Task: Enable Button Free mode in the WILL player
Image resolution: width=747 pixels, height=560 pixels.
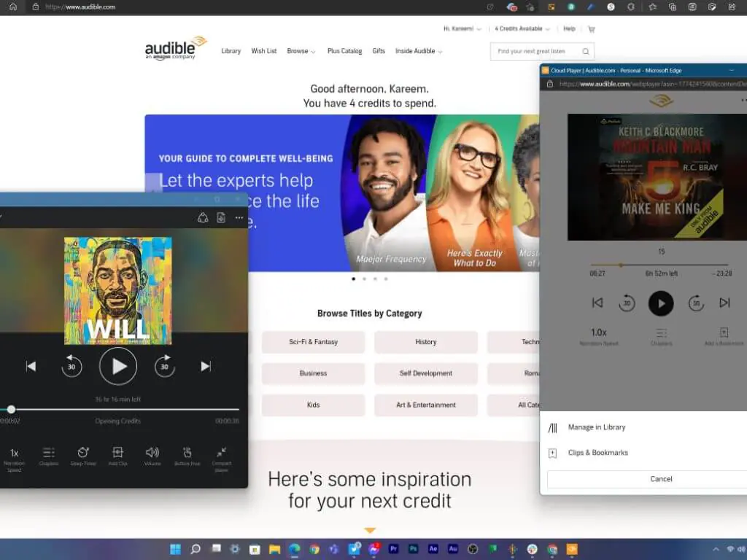Action: pyautogui.click(x=187, y=456)
